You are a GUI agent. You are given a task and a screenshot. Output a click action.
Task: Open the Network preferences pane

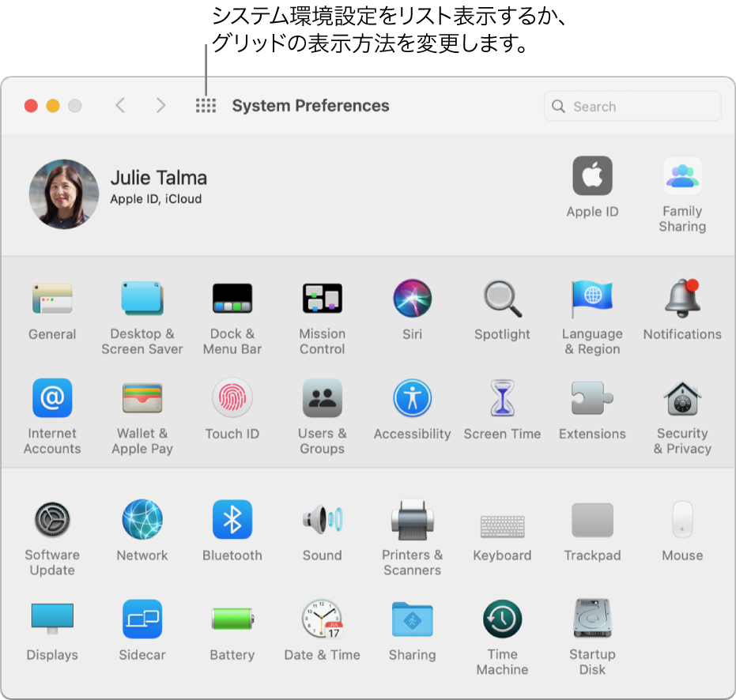point(142,519)
